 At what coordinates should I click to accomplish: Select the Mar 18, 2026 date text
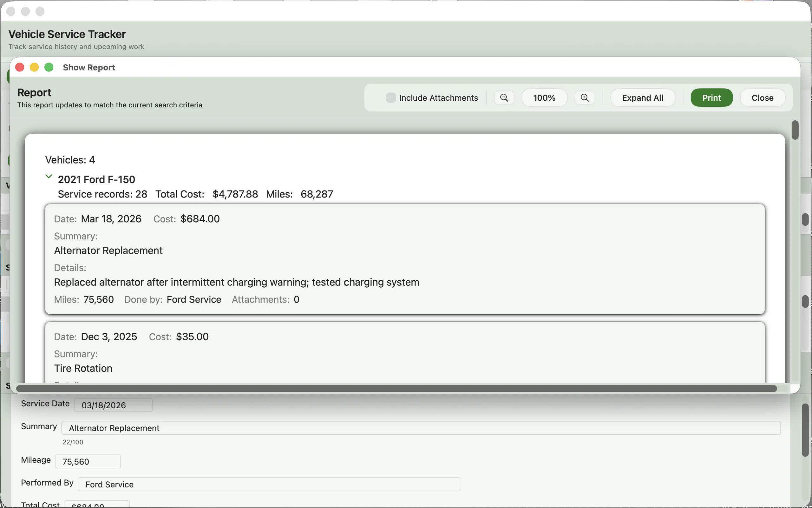[x=111, y=219]
